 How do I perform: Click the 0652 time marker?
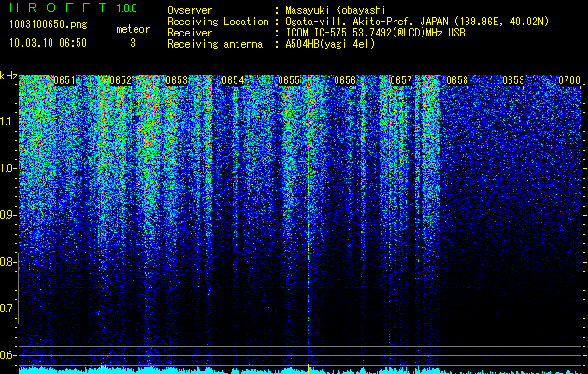pyautogui.click(x=121, y=80)
